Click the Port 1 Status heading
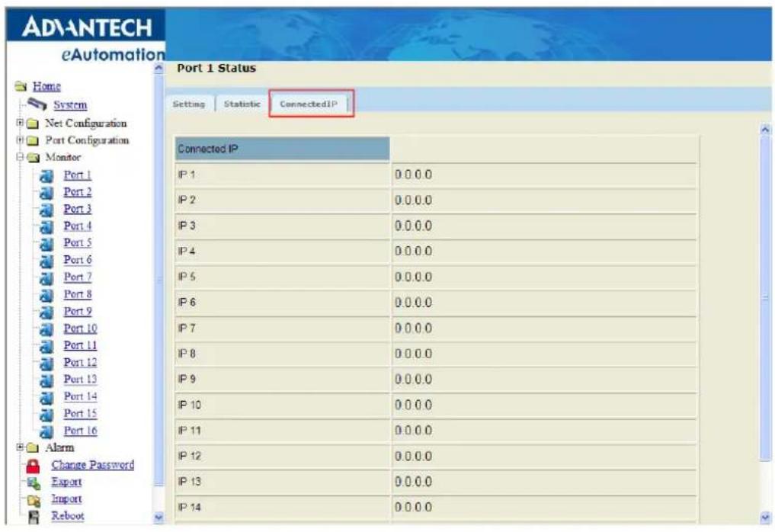The height and width of the screenshot is (532, 775). pos(216,69)
